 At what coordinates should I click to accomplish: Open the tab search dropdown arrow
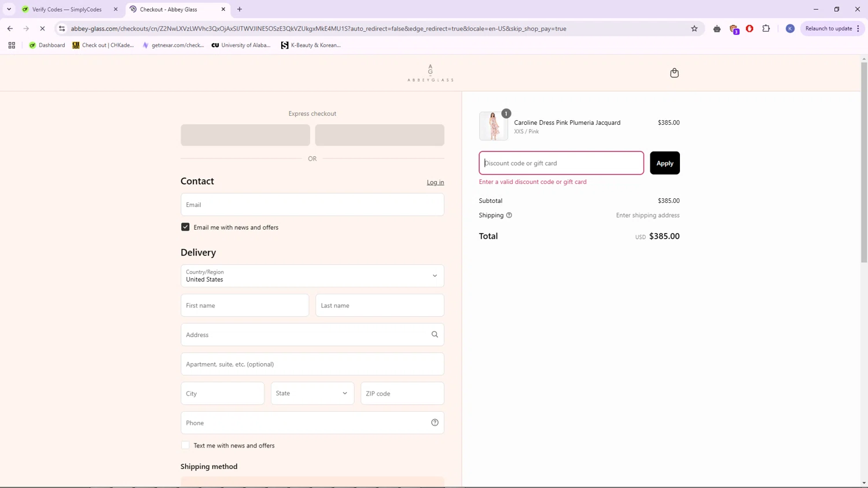[x=9, y=9]
